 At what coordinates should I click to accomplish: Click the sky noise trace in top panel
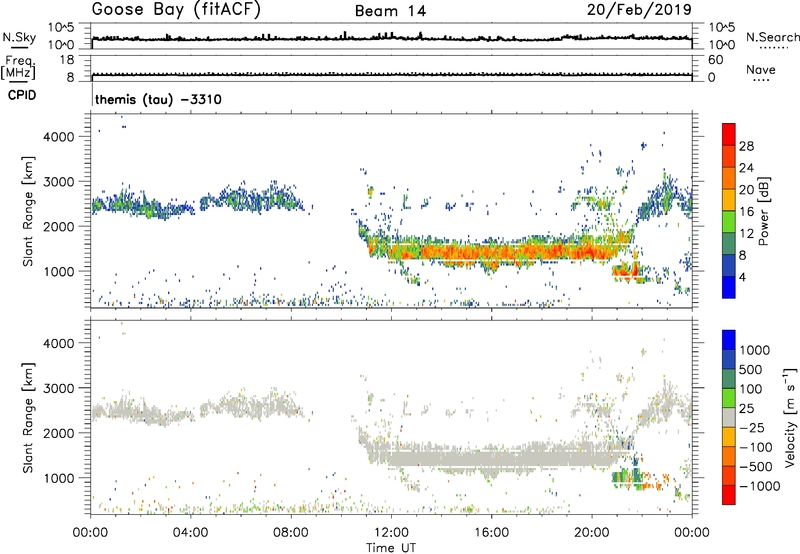(x=391, y=38)
